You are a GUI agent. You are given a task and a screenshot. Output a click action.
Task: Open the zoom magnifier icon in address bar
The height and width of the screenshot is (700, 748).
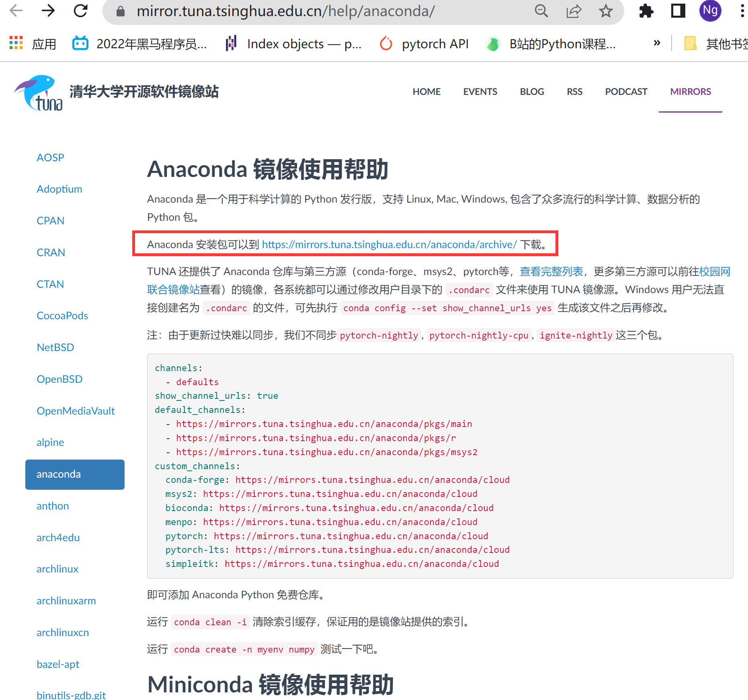pos(541,11)
